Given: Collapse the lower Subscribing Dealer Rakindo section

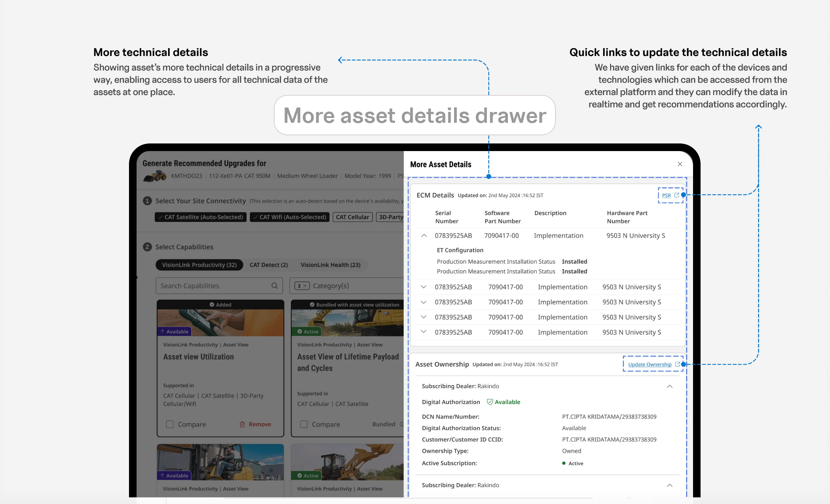Looking at the screenshot, I should pos(670,485).
